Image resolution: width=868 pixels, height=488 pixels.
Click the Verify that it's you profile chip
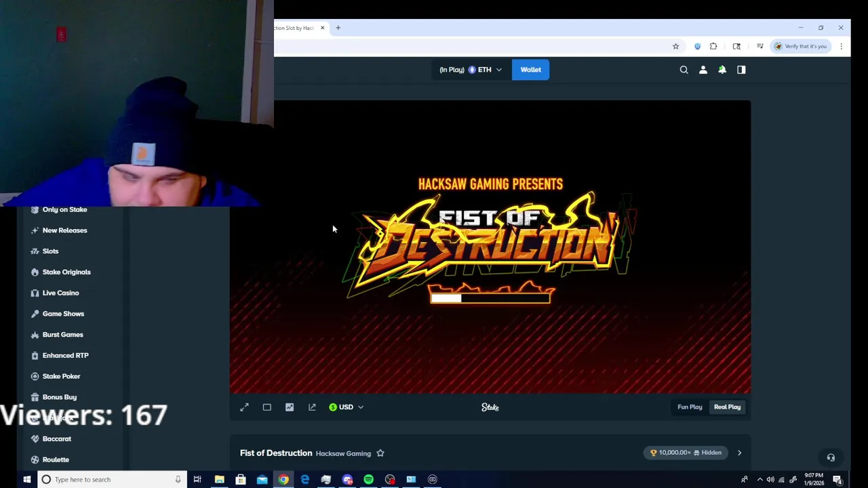(801, 46)
